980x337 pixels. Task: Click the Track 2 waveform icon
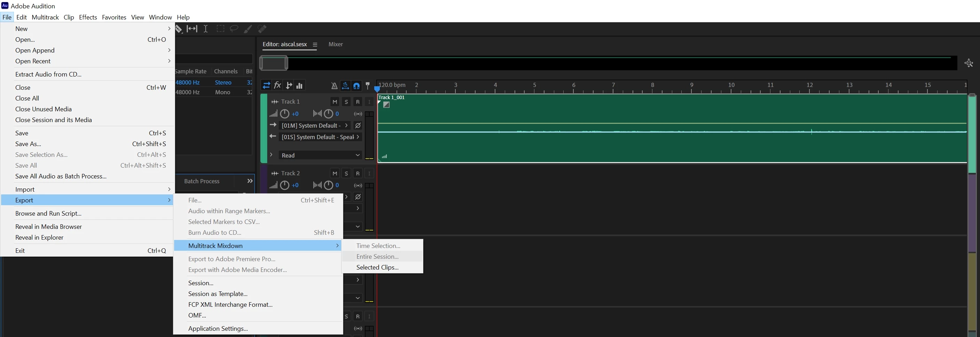(x=275, y=173)
